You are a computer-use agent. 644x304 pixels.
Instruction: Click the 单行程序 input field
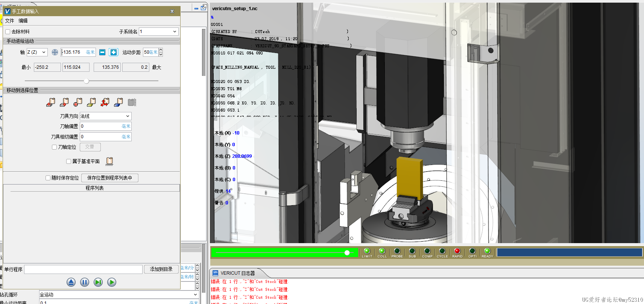pyautogui.click(x=83, y=269)
